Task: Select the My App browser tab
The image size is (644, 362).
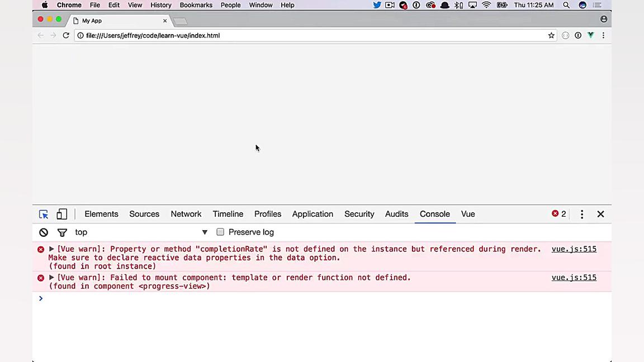Action: pos(119,21)
